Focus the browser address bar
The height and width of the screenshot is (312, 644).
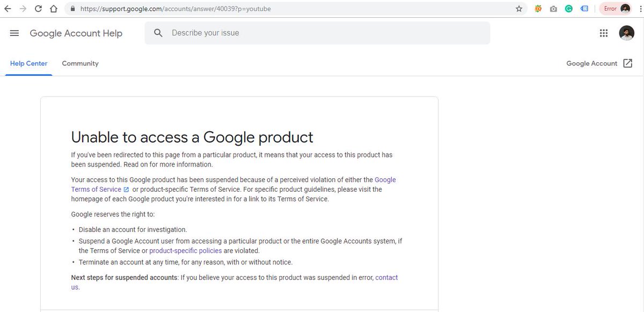click(296, 9)
